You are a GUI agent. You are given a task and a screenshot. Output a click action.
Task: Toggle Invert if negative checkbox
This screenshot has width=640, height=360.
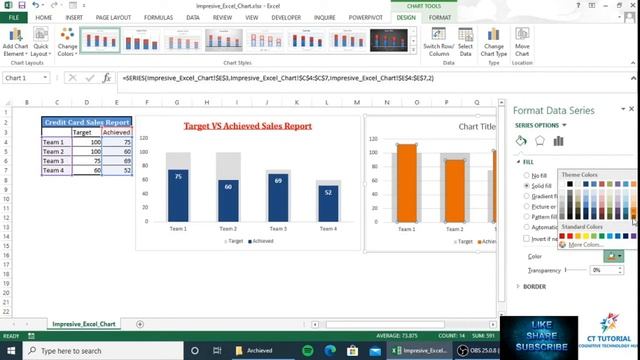527,238
